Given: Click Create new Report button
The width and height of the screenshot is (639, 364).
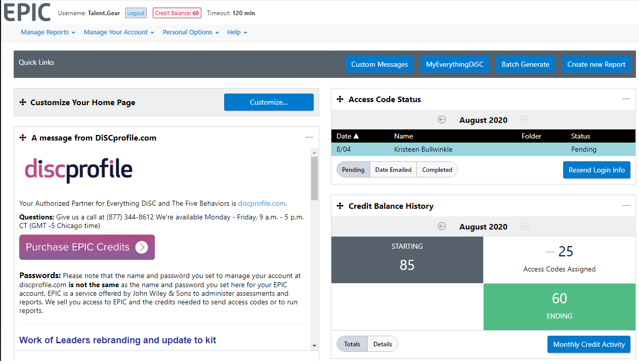Looking at the screenshot, I should click(x=597, y=64).
